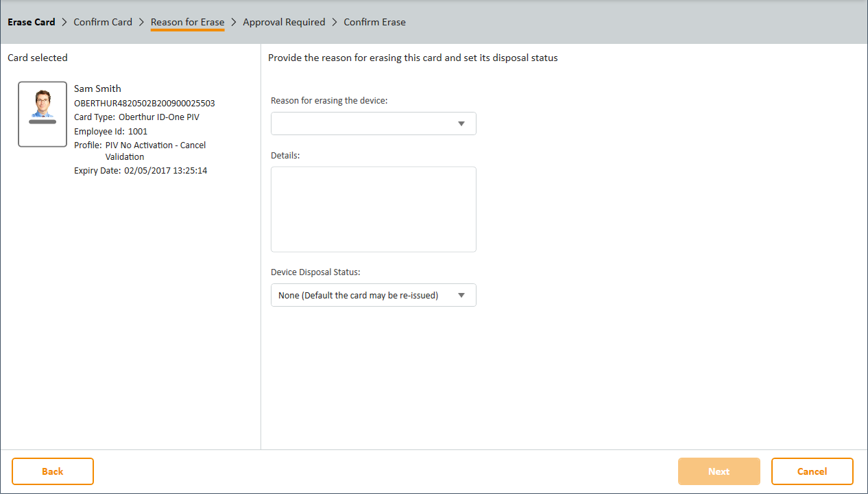Click the Sam Smith cardholder name
The height and width of the screenshot is (494, 868).
(x=97, y=89)
